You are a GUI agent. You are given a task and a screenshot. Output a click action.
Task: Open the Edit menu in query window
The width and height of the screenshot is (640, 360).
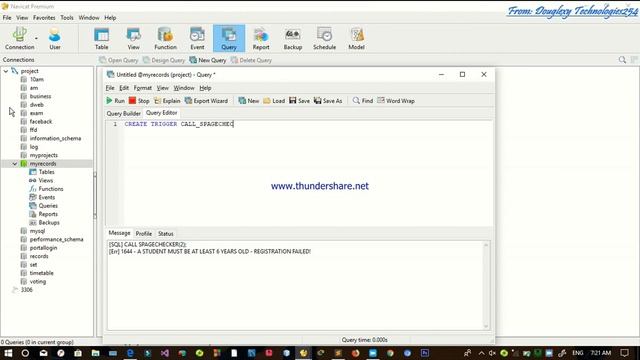click(x=124, y=88)
